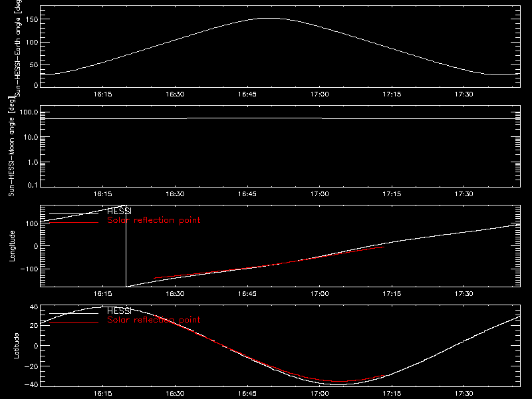Click the Longitude axis label
The image size is (532, 399).
pyautogui.click(x=12, y=246)
